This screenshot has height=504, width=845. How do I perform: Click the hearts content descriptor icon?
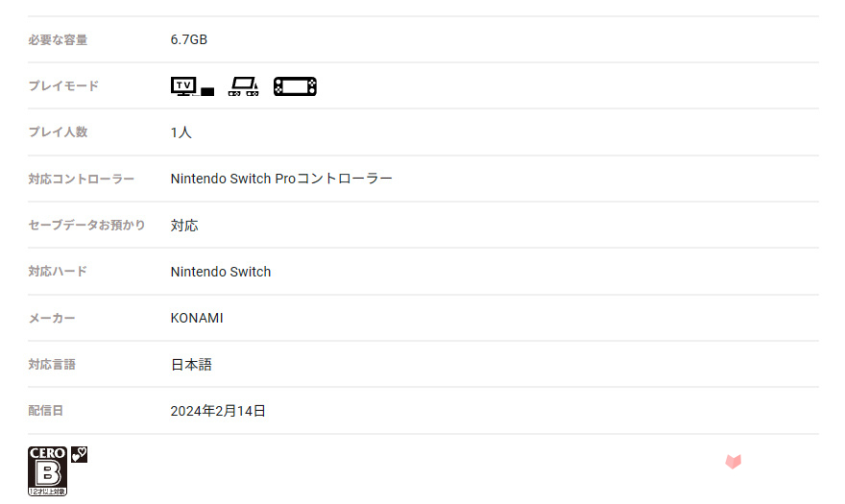pyautogui.click(x=79, y=454)
